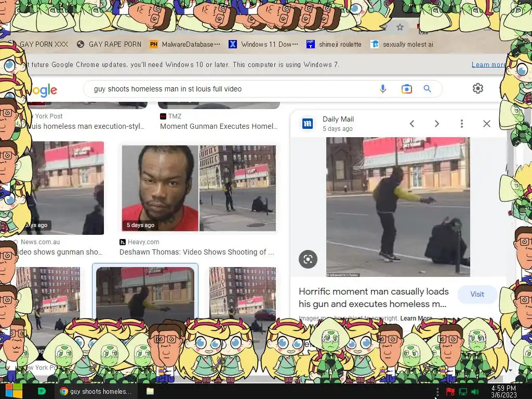The width and height of the screenshot is (532, 399).
Task: Click the News.com.au image thumbnail
Action: [x=65, y=188]
